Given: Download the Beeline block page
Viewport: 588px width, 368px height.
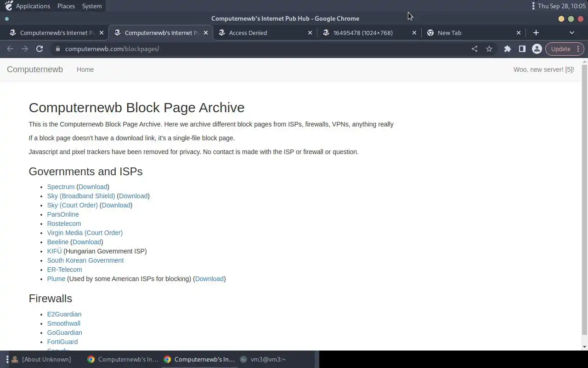Looking at the screenshot, I should [87, 242].
